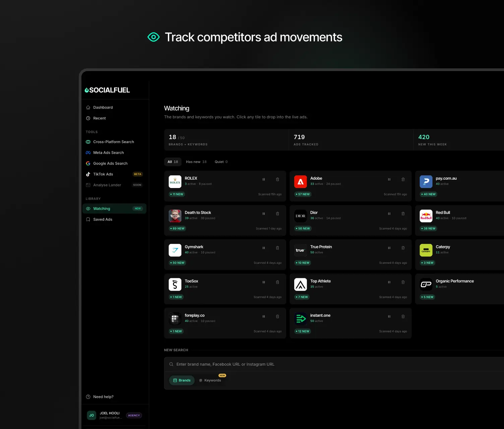Delete the Adobe watch tile

(x=403, y=179)
